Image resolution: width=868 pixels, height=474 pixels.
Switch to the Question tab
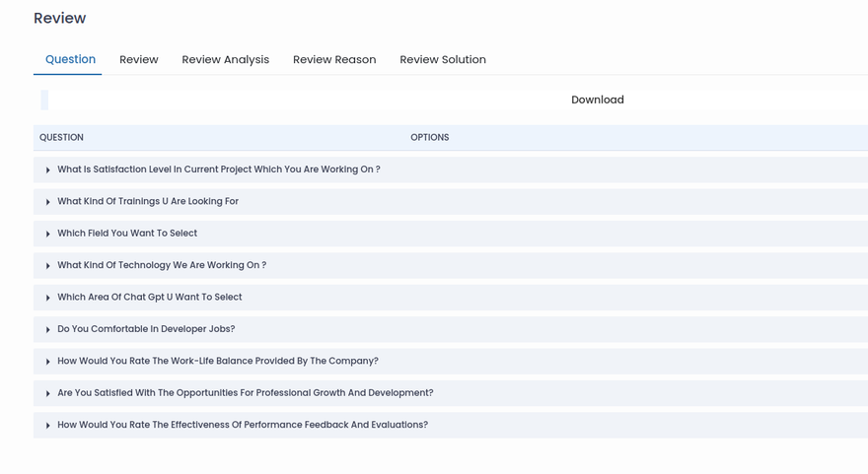point(70,59)
